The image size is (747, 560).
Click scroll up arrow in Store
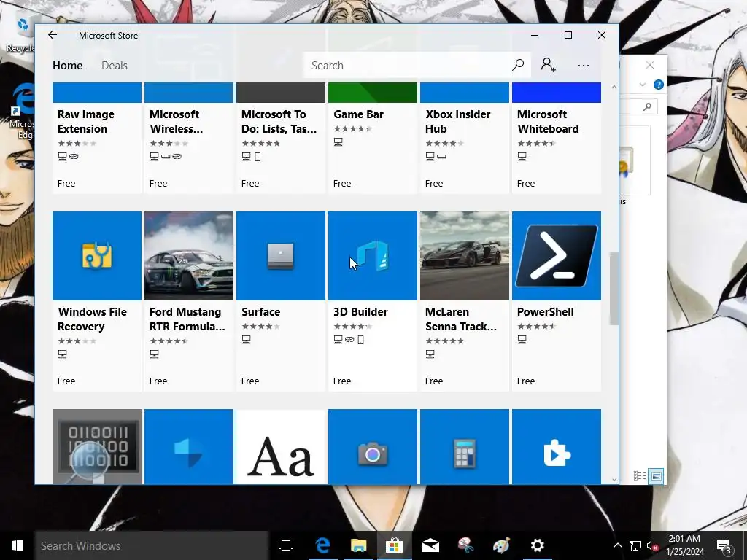coord(614,87)
